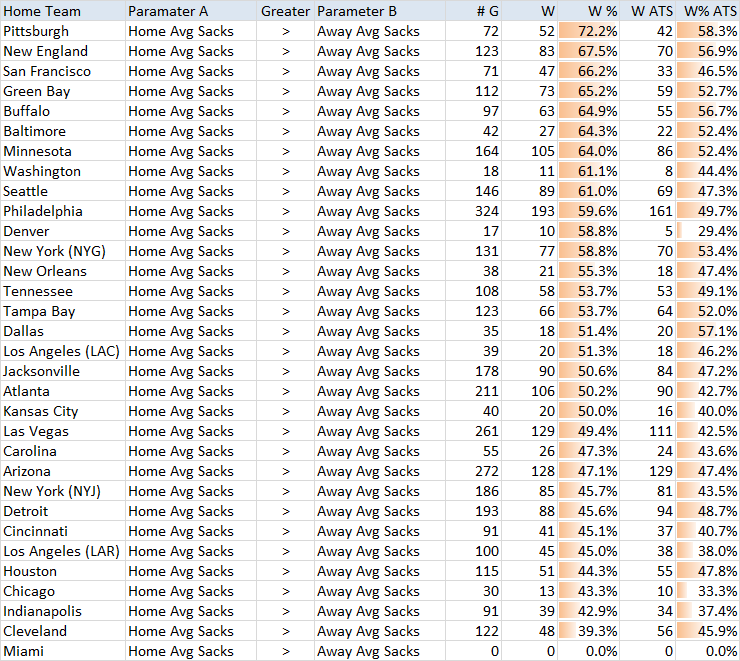Select Jacksonville's 50.6% win percentage
Image resolution: width=740 pixels, height=661 pixels.
click(589, 371)
